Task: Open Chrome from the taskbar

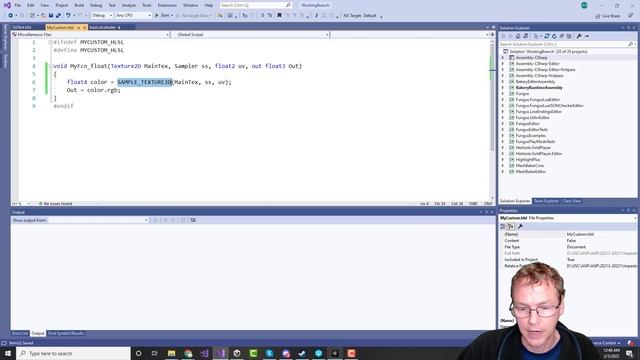Action: [188, 353]
